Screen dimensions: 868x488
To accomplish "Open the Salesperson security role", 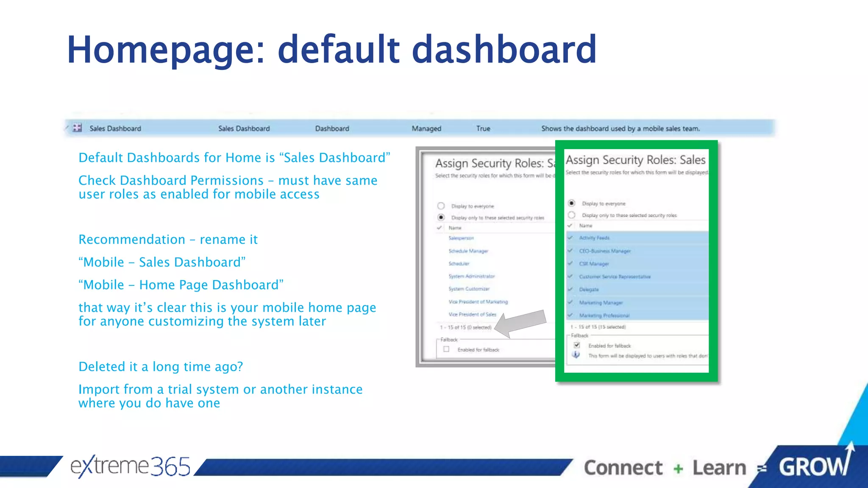I will [x=461, y=238].
